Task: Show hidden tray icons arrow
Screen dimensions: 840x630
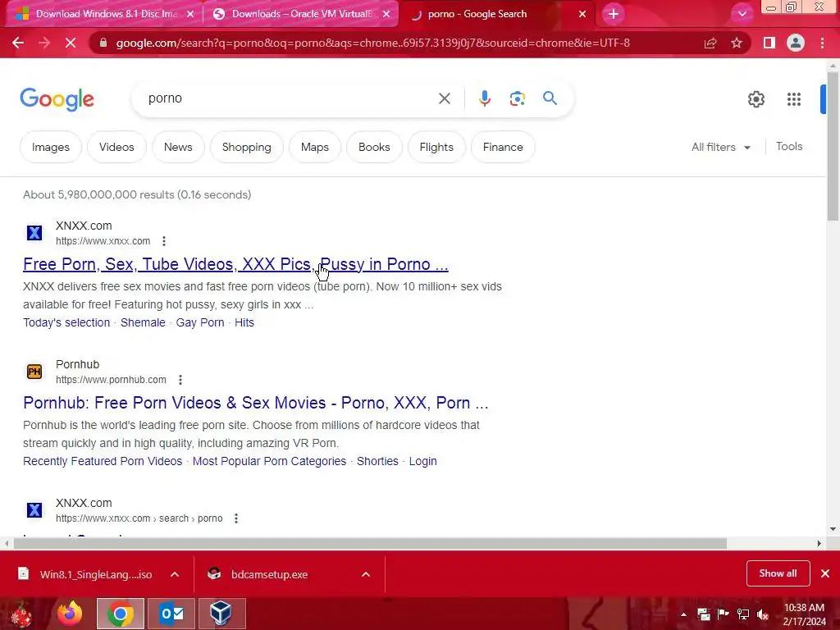Action: click(683, 614)
